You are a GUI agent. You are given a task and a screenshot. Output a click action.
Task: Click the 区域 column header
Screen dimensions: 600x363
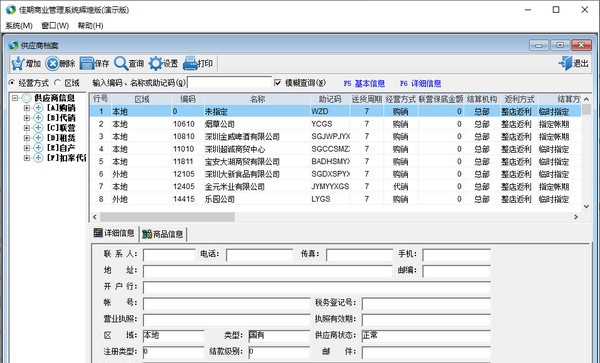click(142, 99)
